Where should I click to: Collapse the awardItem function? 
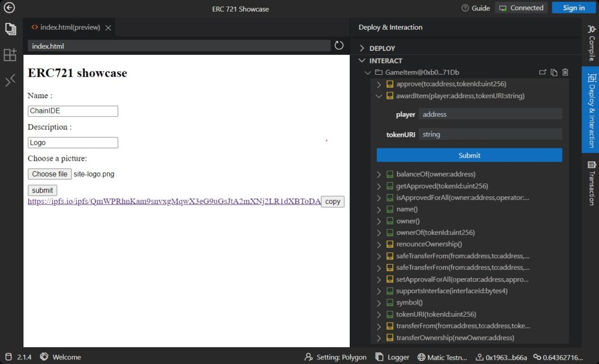tap(380, 96)
